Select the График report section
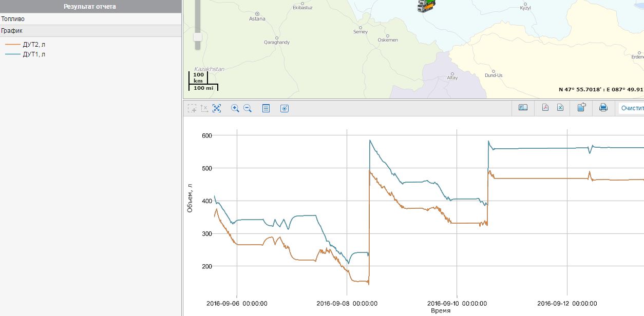 [12, 31]
